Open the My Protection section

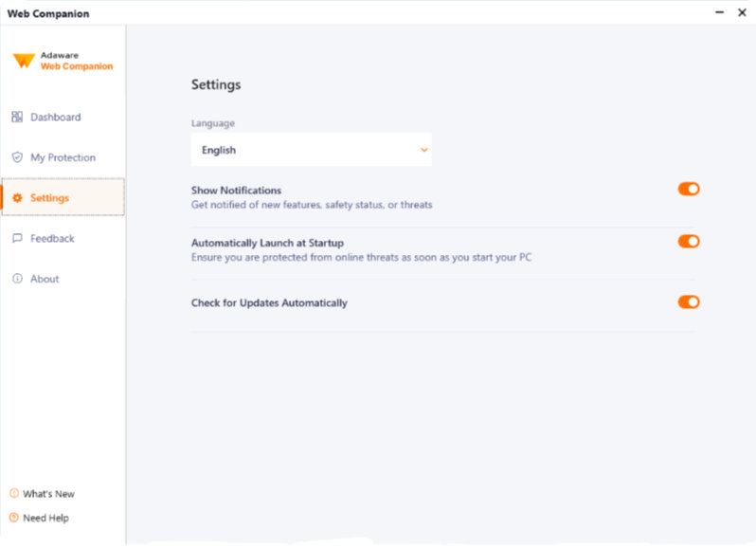pos(63,157)
